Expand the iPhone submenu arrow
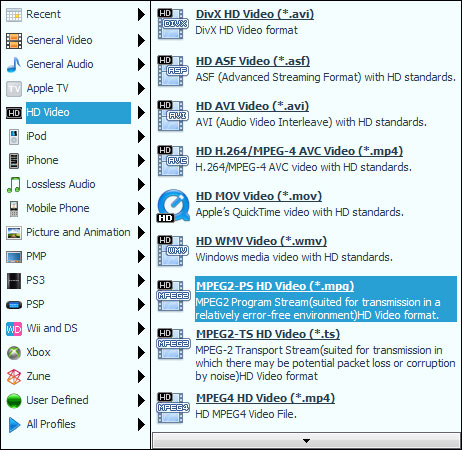This screenshot has height=450, width=462. 141,160
